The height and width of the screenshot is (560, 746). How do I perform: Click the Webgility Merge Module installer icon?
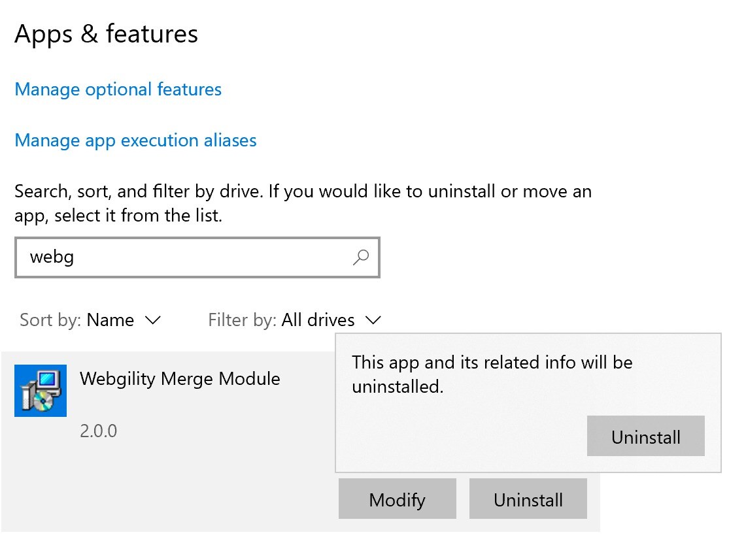(41, 391)
